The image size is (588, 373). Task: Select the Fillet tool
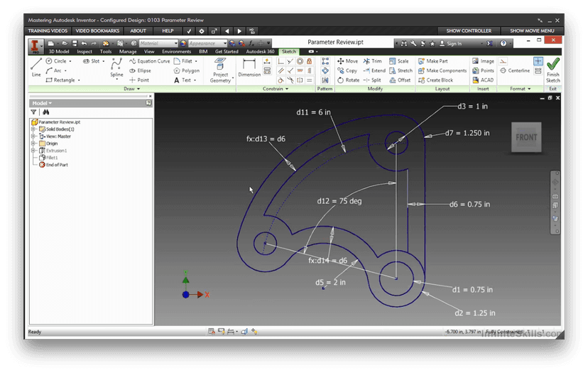coord(185,61)
